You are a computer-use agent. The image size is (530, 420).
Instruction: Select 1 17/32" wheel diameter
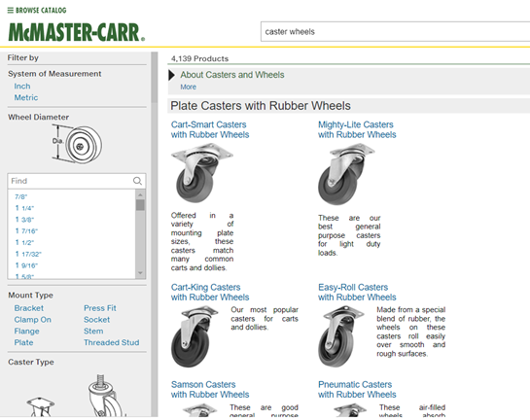coord(28,254)
